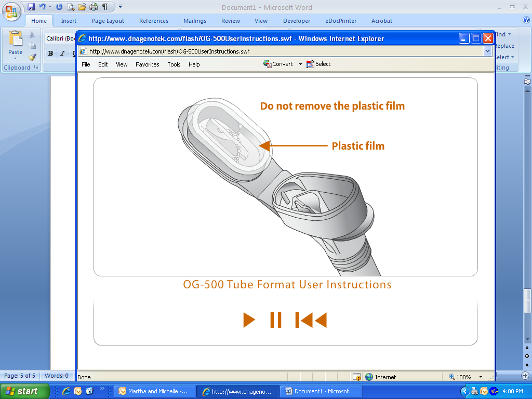Open the Clipboard pane dialog launcher
532x399 pixels.
[36, 67]
